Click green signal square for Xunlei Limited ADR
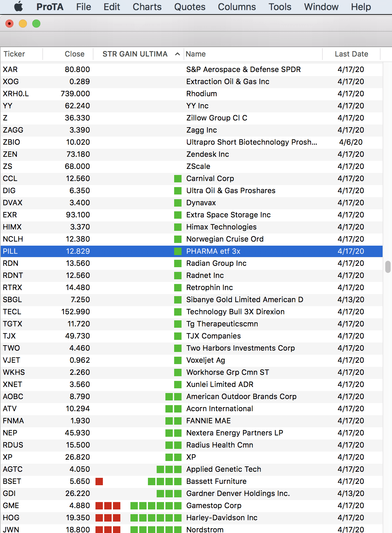The image size is (392, 533). click(178, 385)
